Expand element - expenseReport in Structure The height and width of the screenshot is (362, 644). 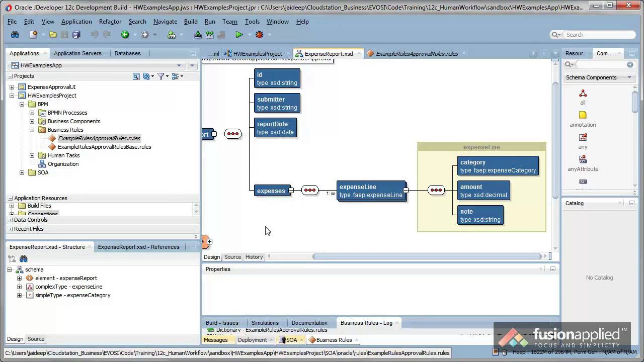(x=20, y=278)
